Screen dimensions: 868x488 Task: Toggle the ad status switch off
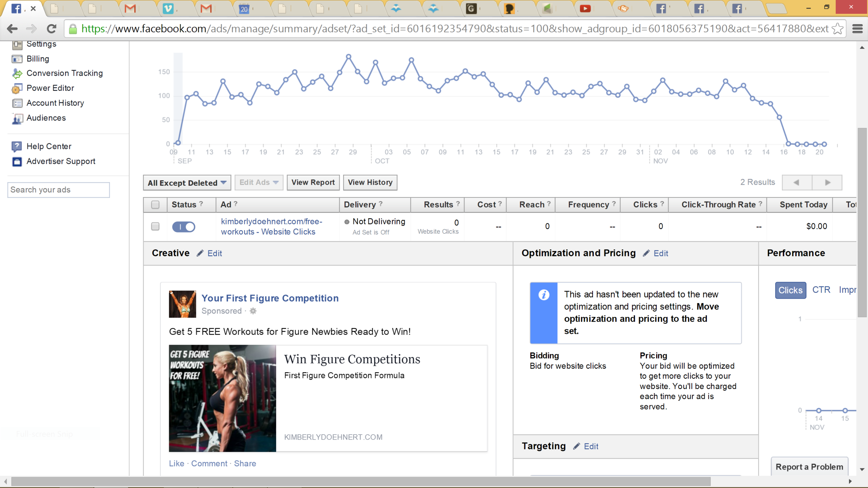183,226
